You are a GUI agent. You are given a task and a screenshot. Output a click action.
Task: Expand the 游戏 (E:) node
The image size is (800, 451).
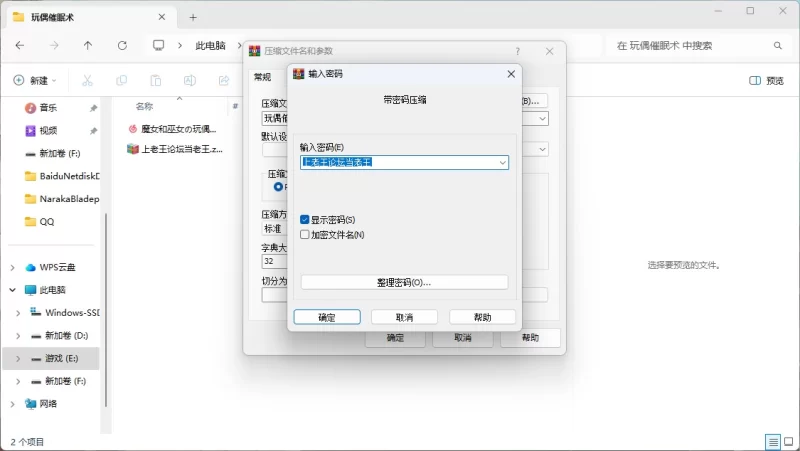click(x=18, y=358)
